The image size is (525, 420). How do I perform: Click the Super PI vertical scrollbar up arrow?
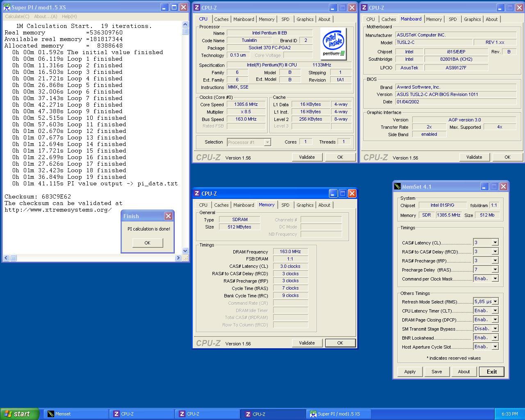(185, 25)
